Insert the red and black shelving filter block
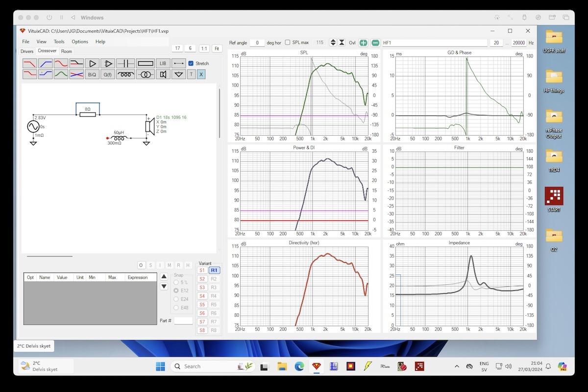588x392 pixels. click(x=76, y=63)
